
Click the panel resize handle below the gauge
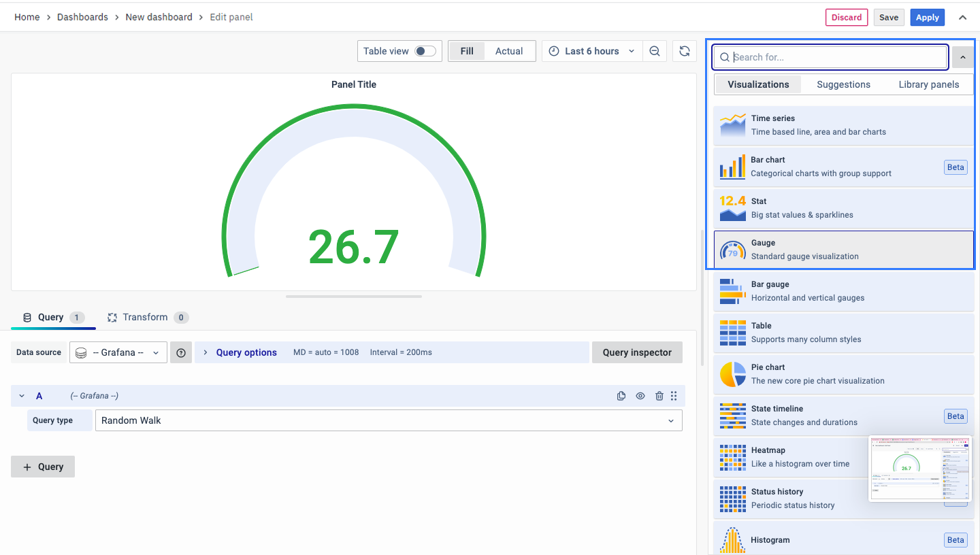(x=354, y=297)
